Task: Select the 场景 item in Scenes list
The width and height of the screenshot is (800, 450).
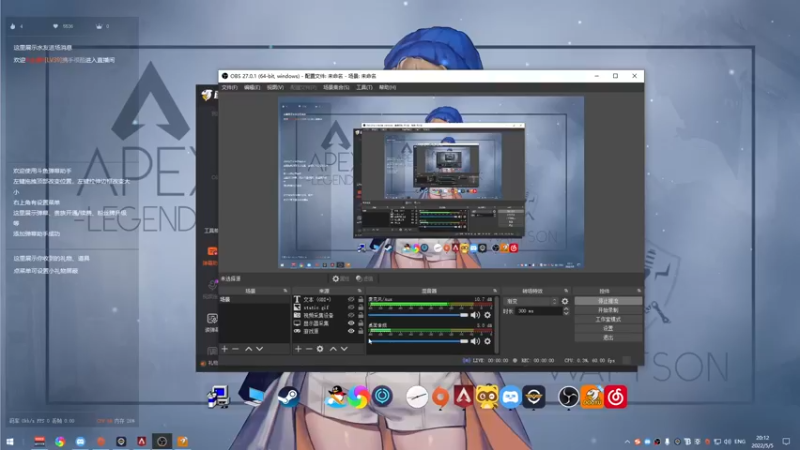Action: pos(254,299)
